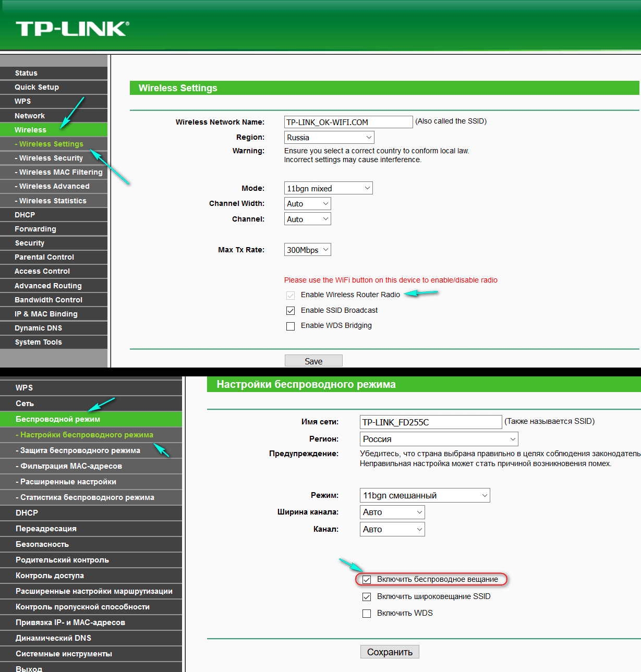The image size is (641, 672).
Task: Open the Status menu item
Action: [x=54, y=73]
